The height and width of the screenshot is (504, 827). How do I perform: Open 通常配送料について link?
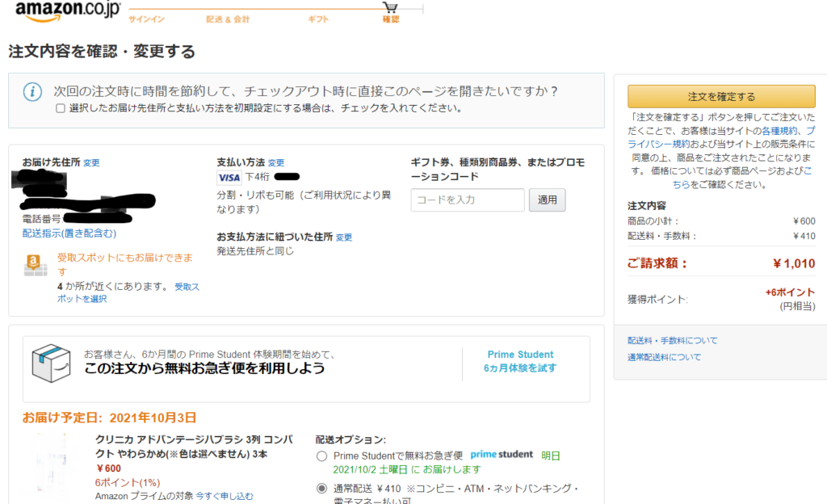[x=664, y=357]
